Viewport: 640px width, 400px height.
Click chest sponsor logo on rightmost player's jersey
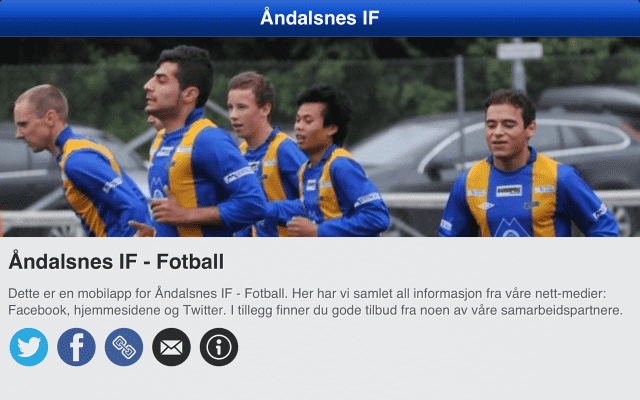(509, 191)
